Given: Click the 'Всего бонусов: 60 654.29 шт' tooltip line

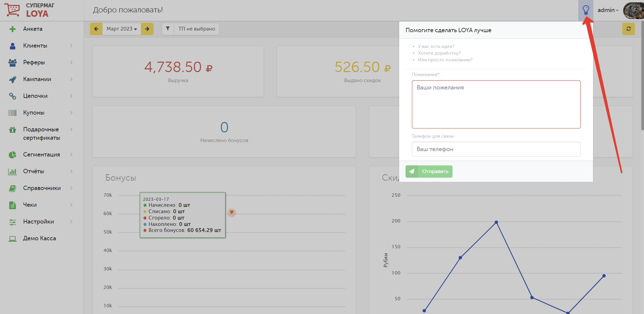Looking at the screenshot, I should click(182, 230).
